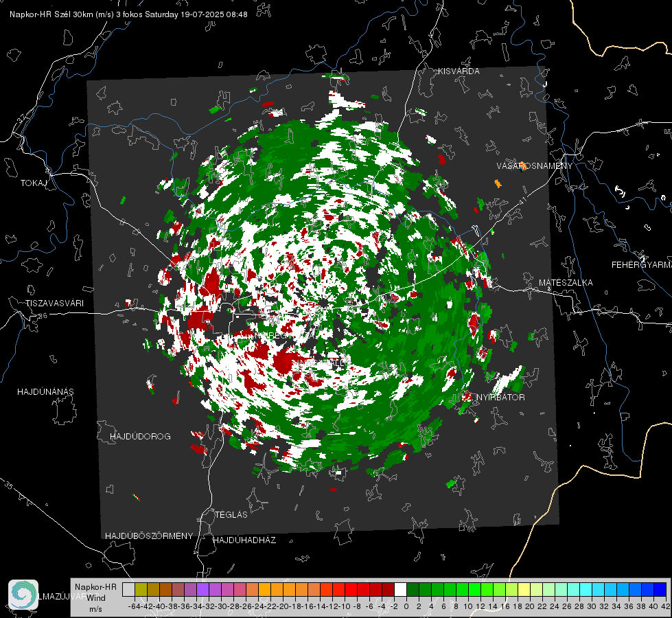Click the NYÍRBÁTOR town label
The width and height of the screenshot is (672, 618).
coord(500,398)
